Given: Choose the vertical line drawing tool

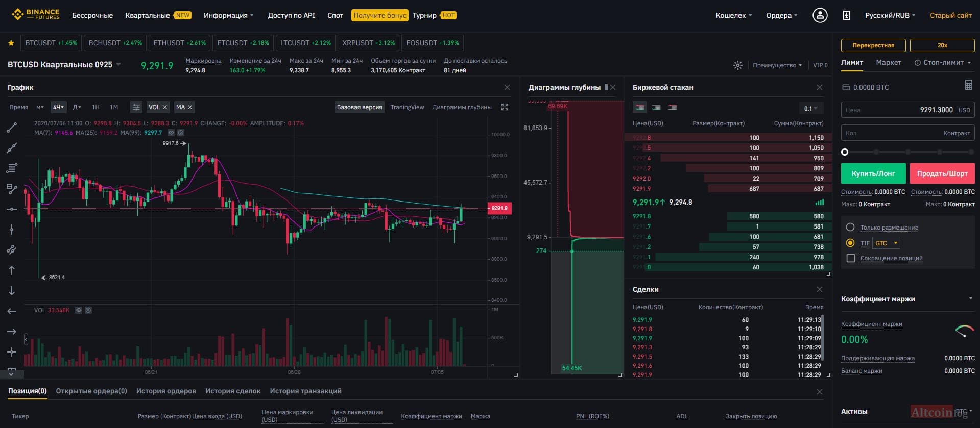Looking at the screenshot, I should [12, 230].
